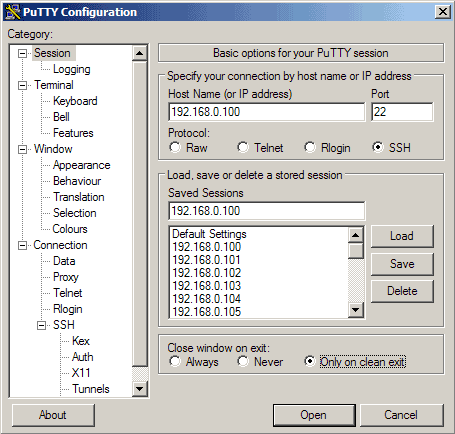Image resolution: width=455 pixels, height=434 pixels.
Task: Select saved session 192.168.0.100 in list
Action: 259,247
